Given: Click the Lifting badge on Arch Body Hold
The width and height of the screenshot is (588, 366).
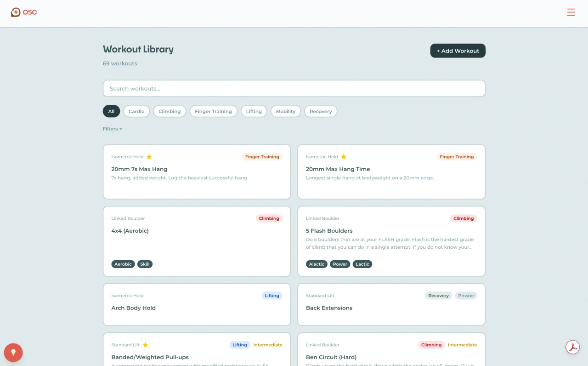Looking at the screenshot, I should pos(272,296).
